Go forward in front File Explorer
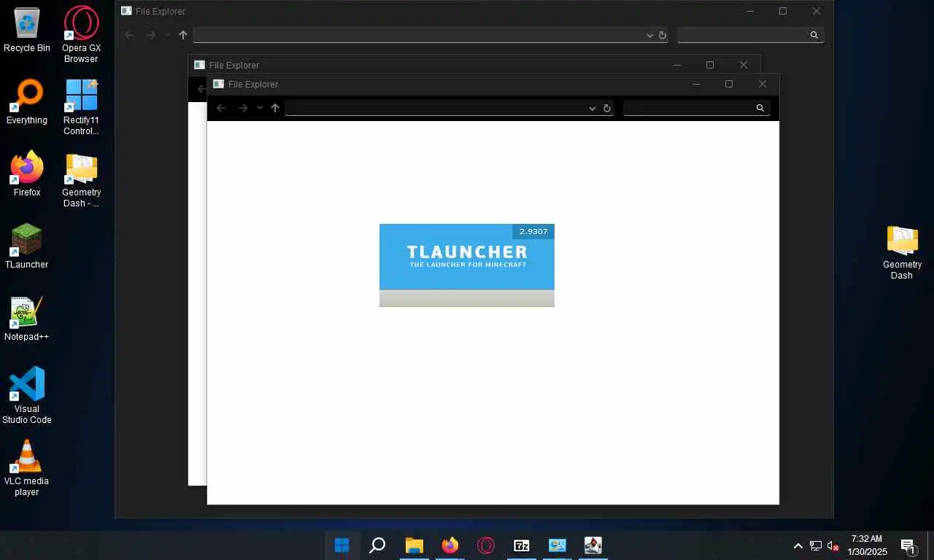 [243, 108]
